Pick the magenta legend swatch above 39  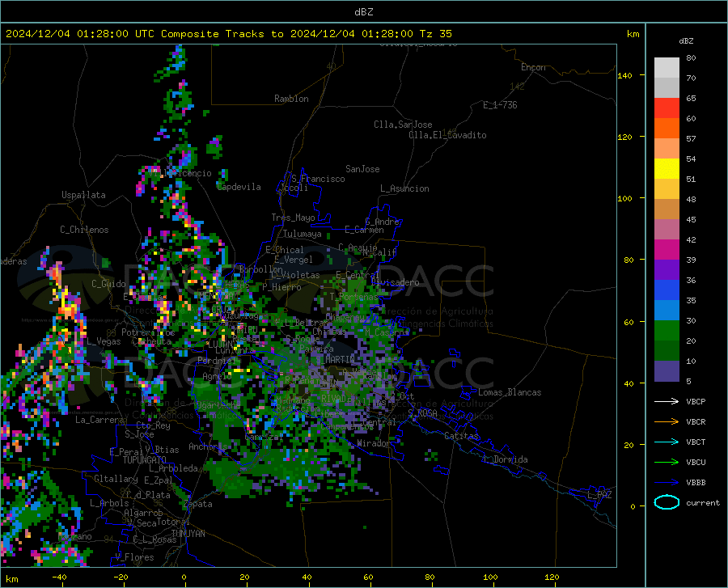coord(667,250)
